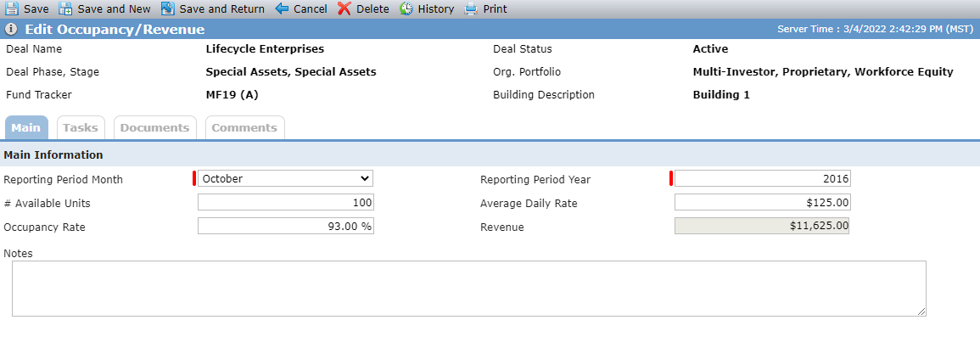Click the Print printer icon
The image size is (980, 348).
pos(471,8)
